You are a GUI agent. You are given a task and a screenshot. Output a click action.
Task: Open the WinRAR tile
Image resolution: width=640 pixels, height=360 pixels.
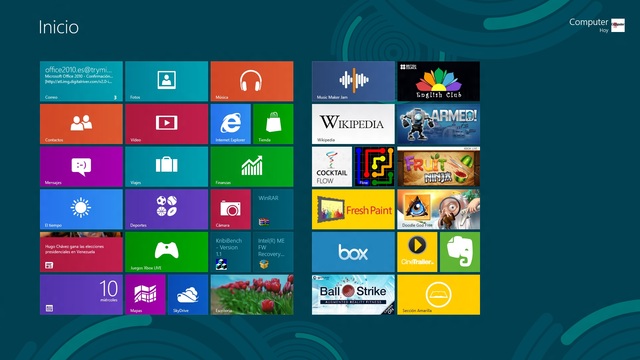click(273, 209)
